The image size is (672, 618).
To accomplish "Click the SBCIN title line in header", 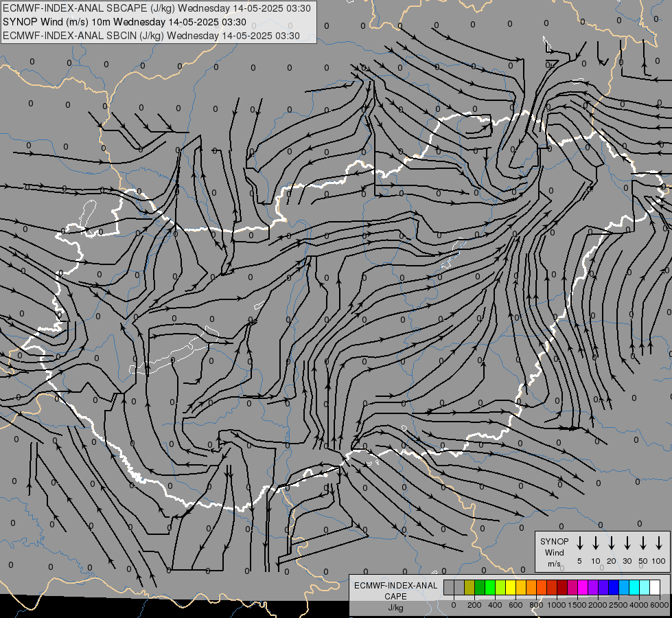I will [151, 36].
